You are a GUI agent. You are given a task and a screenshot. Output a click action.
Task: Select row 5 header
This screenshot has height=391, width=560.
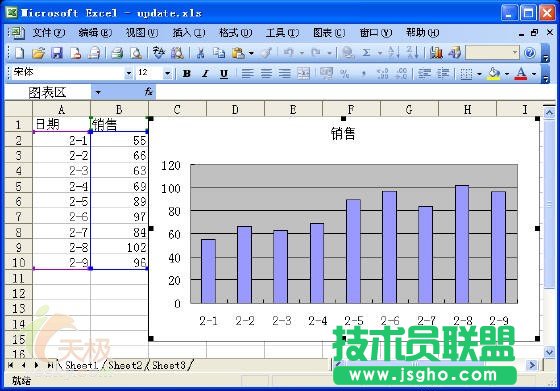[19, 186]
